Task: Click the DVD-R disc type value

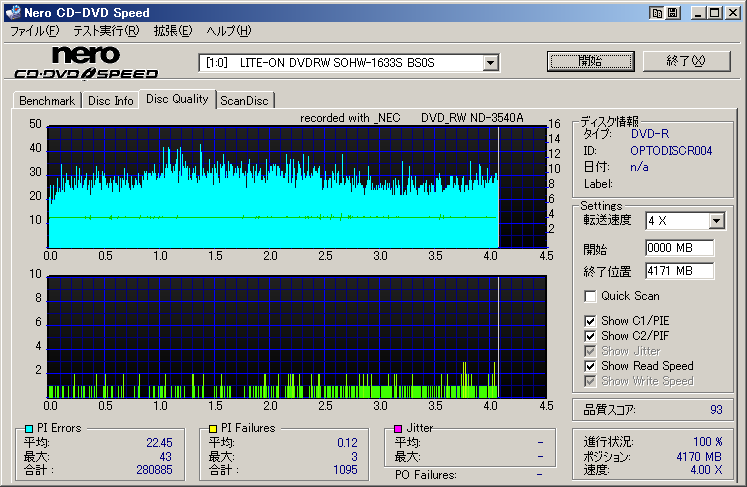Action: tap(650, 134)
